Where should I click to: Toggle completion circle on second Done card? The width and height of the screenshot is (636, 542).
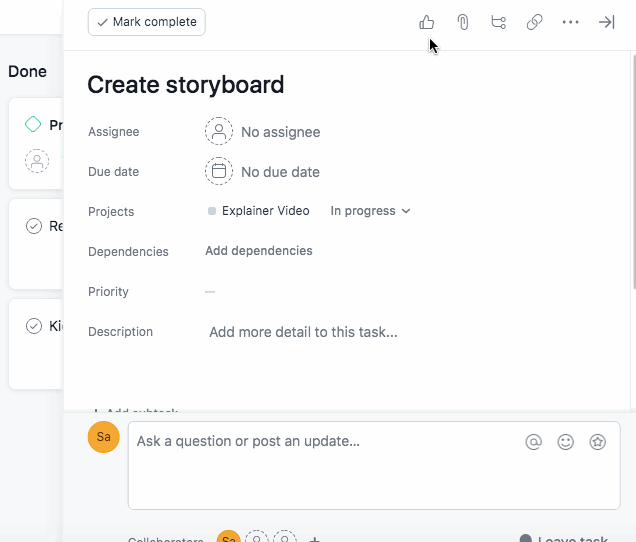tap(33, 226)
